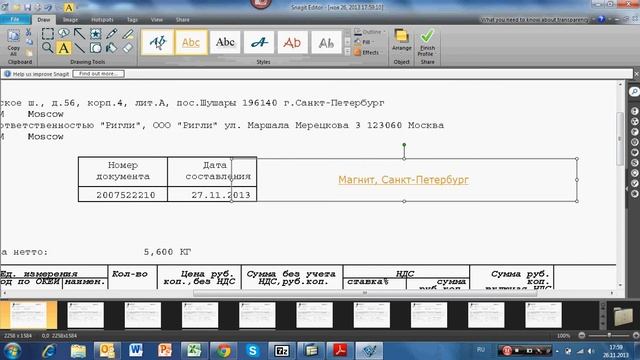
Task: Open transparency help link at top right
Action: coord(535,20)
